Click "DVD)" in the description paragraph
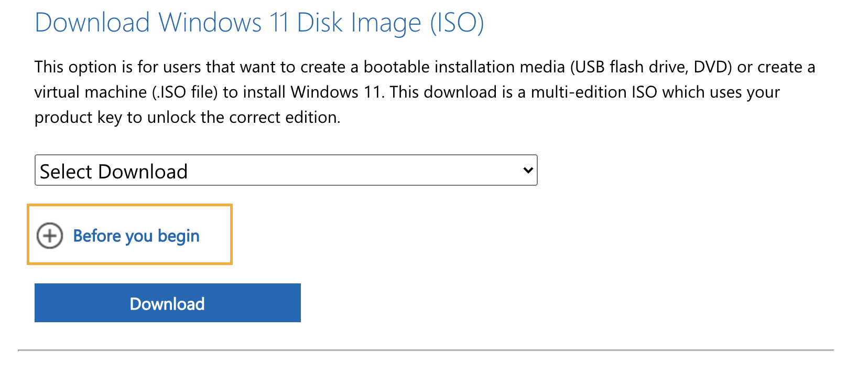The width and height of the screenshot is (868, 381). (x=712, y=67)
